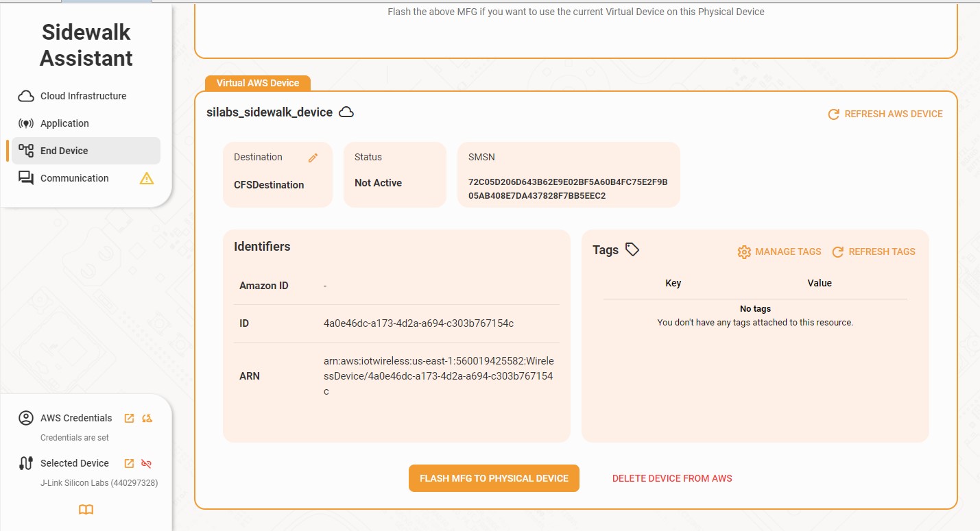Click the Communication warning triangle icon
The height and width of the screenshot is (531, 980).
click(147, 178)
